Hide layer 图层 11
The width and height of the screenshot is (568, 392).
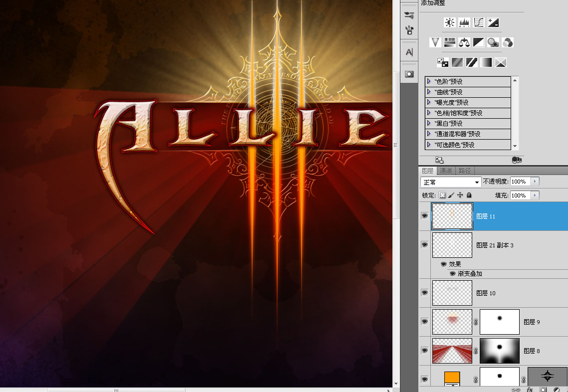[424, 216]
